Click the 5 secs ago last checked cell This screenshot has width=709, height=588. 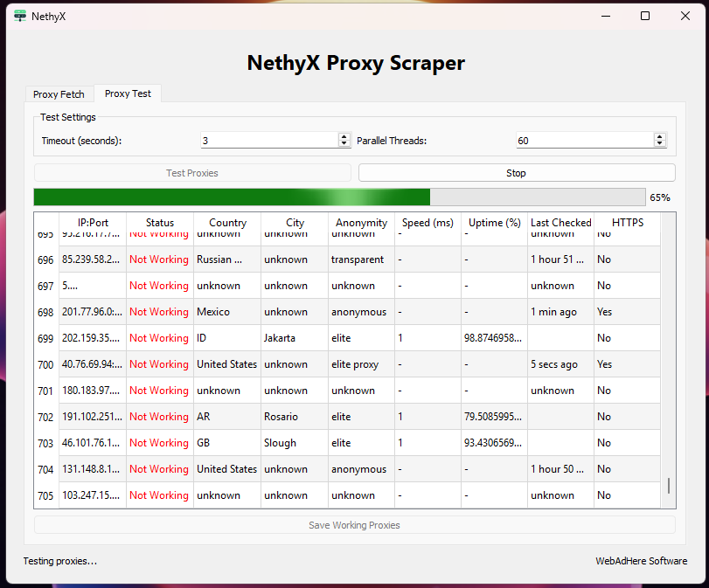(560, 364)
